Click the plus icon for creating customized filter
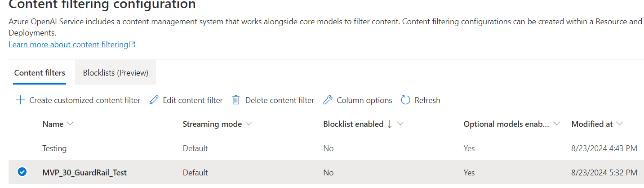This screenshot has width=644, height=188. pos(20,100)
